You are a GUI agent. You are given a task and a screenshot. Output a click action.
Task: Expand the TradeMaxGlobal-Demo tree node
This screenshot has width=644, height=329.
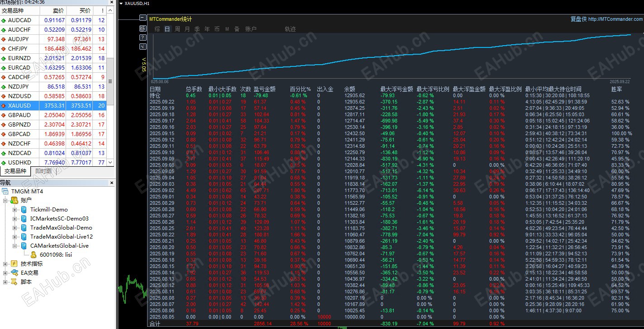14,227
